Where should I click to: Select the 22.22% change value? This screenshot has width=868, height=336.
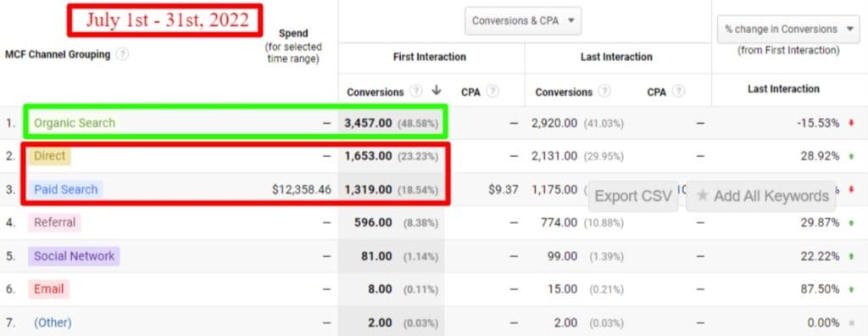pyautogui.click(x=820, y=256)
